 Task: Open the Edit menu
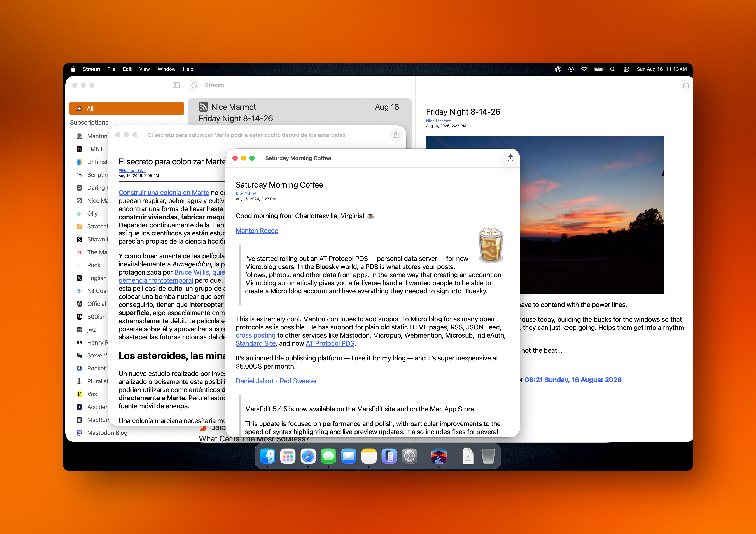point(127,69)
